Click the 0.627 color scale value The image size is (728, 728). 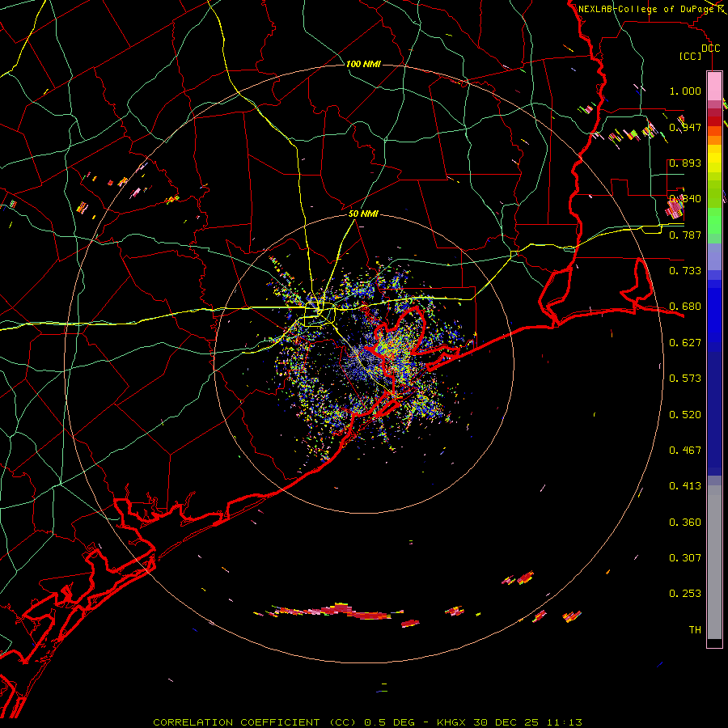pyautogui.click(x=685, y=343)
